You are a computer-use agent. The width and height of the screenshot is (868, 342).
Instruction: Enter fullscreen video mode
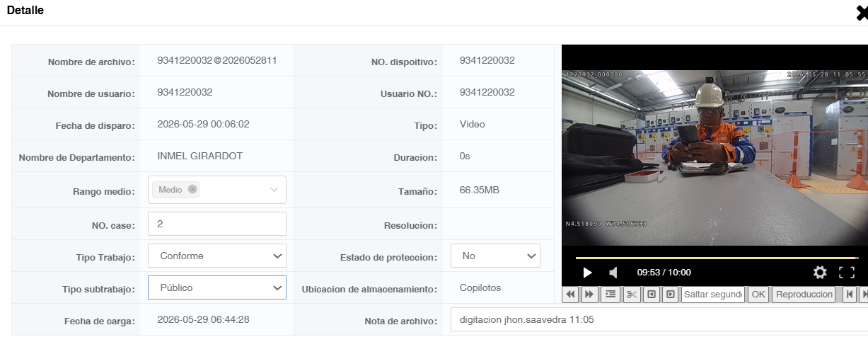(847, 273)
